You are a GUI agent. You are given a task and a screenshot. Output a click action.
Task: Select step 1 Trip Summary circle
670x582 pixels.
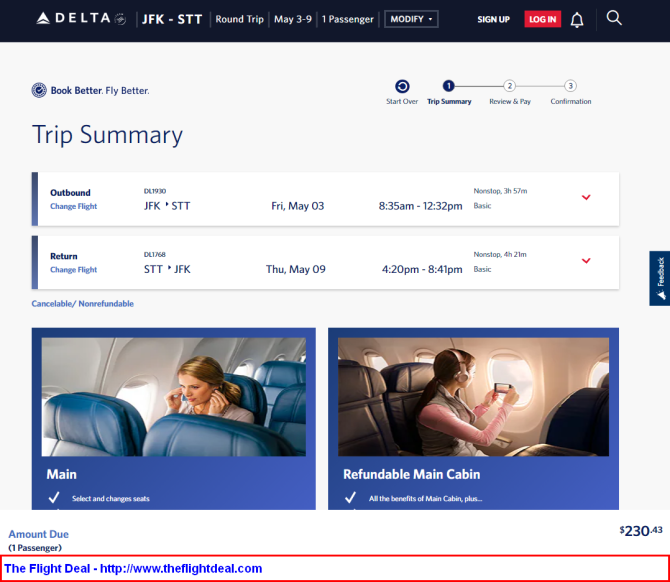click(x=449, y=86)
